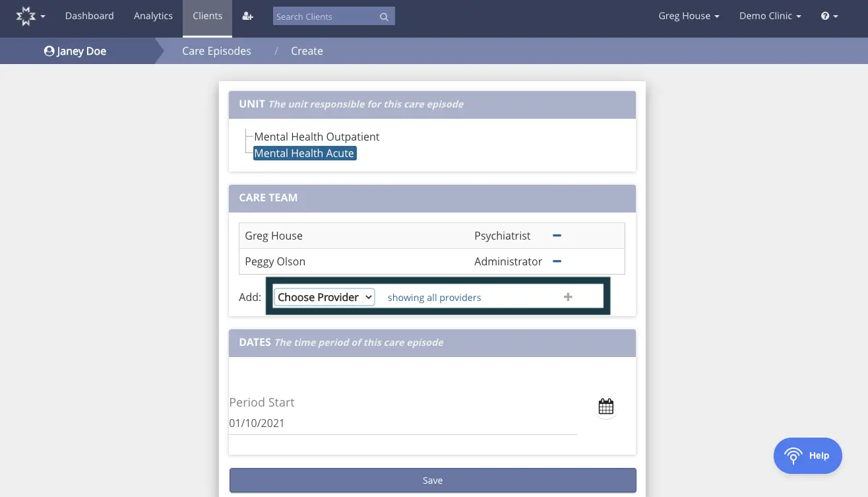Click the Help beacon button
Screen dimensions: 868x497
coord(807,455)
